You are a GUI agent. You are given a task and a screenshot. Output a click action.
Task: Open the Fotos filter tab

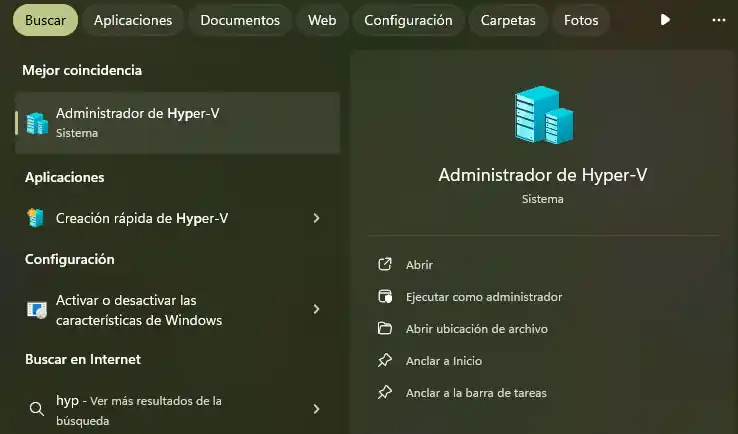pyautogui.click(x=581, y=20)
